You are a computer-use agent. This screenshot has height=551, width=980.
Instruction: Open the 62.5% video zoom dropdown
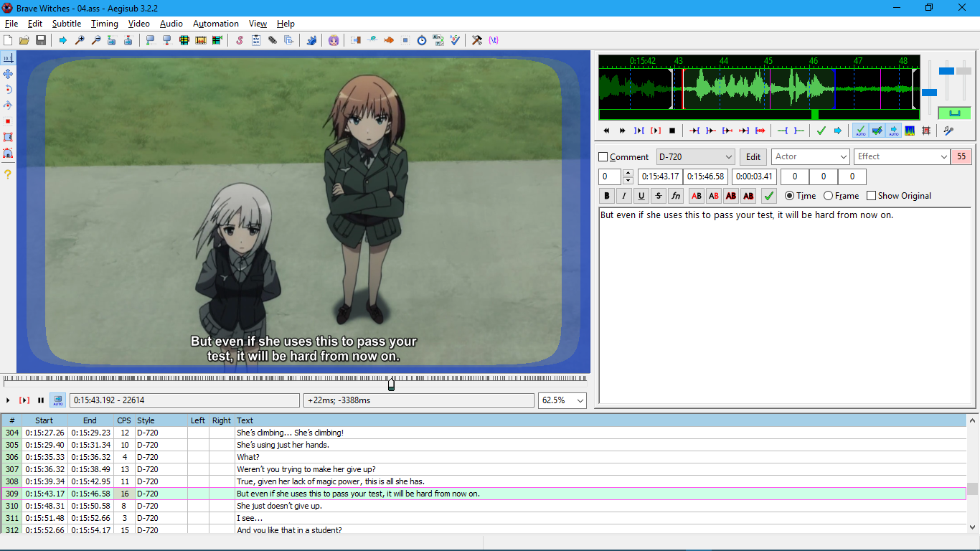click(x=579, y=400)
